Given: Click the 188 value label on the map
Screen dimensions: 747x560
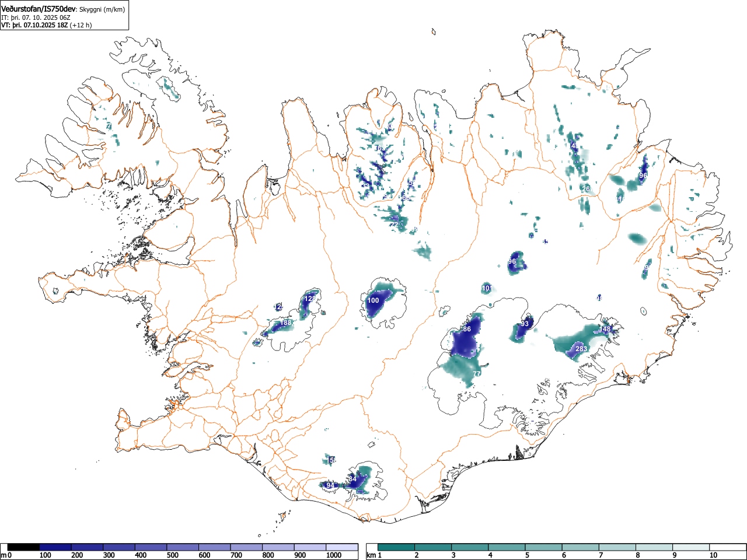Looking at the screenshot, I should (285, 323).
